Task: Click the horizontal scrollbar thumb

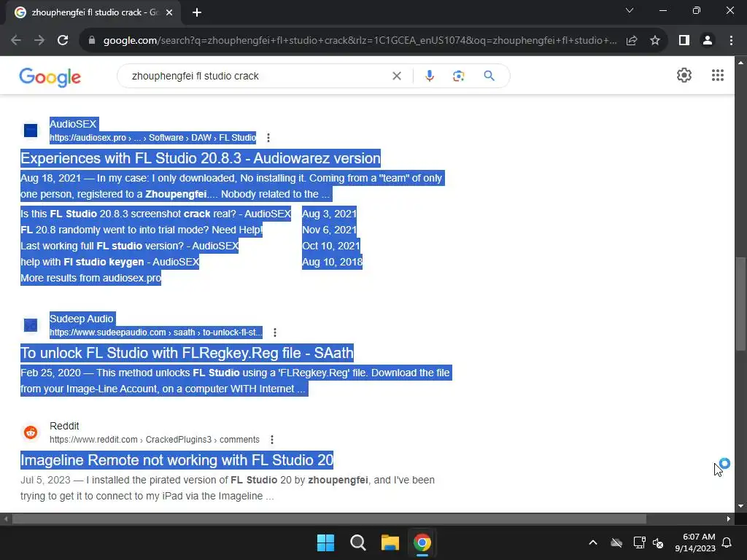Action: [x=329, y=518]
